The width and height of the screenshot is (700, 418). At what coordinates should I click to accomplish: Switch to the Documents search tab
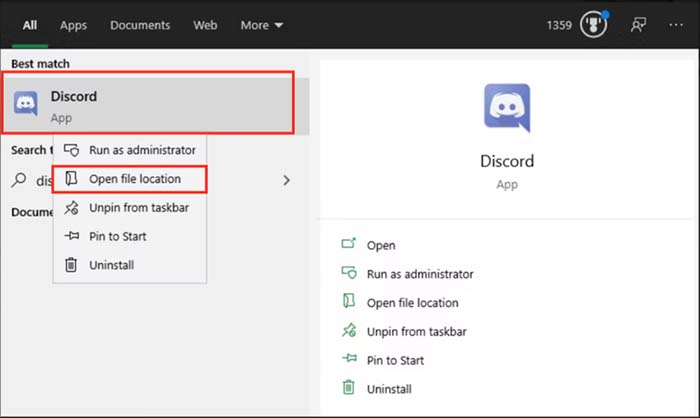point(140,25)
